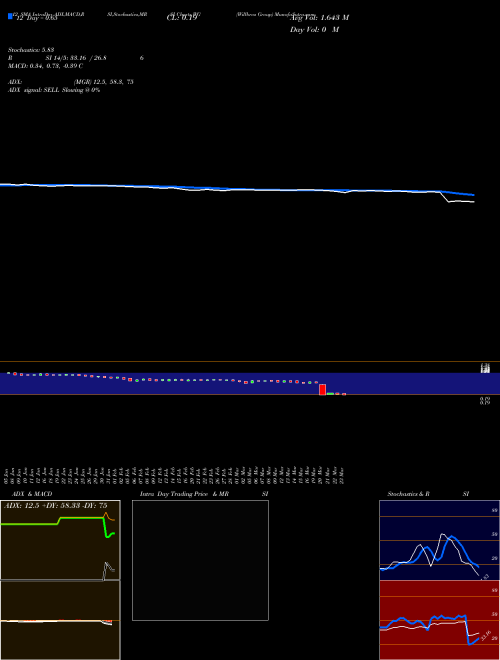This screenshot has width=500, height=660.
Task: Click the "MACD: 0.34, 0.73, -0.39 C" line
Action: tap(45, 66)
